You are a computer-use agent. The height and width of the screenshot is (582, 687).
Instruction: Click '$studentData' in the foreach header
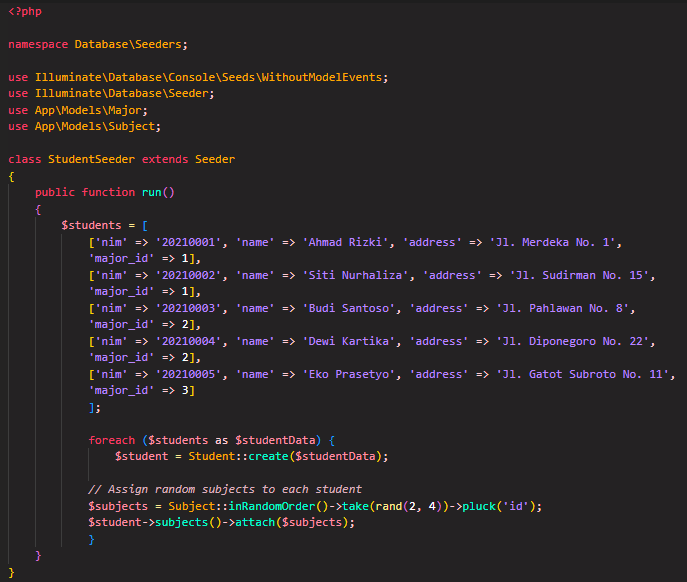pos(275,440)
